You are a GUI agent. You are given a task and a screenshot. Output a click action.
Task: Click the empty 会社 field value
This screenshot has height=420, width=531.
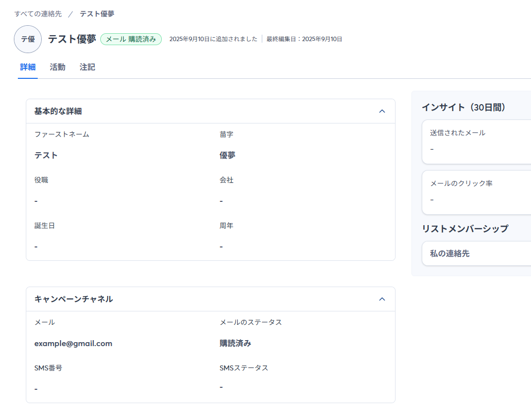221,201
